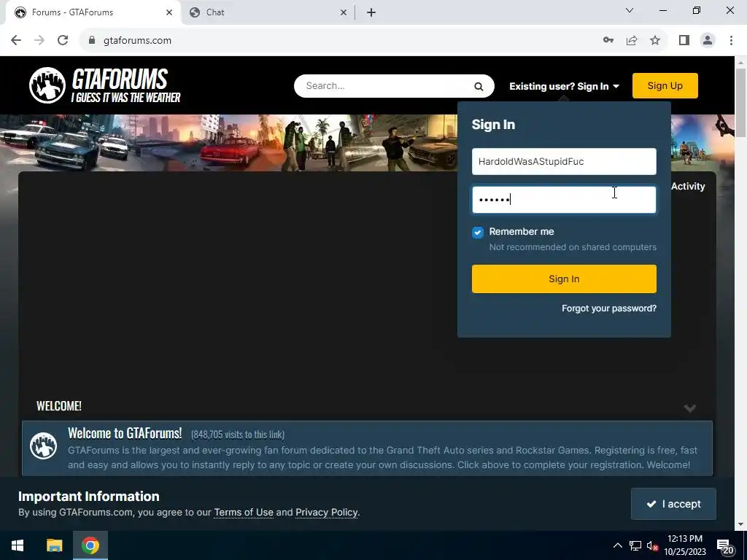Open File Explorer from the taskbar
Image resolution: width=747 pixels, height=560 pixels.
point(54,545)
